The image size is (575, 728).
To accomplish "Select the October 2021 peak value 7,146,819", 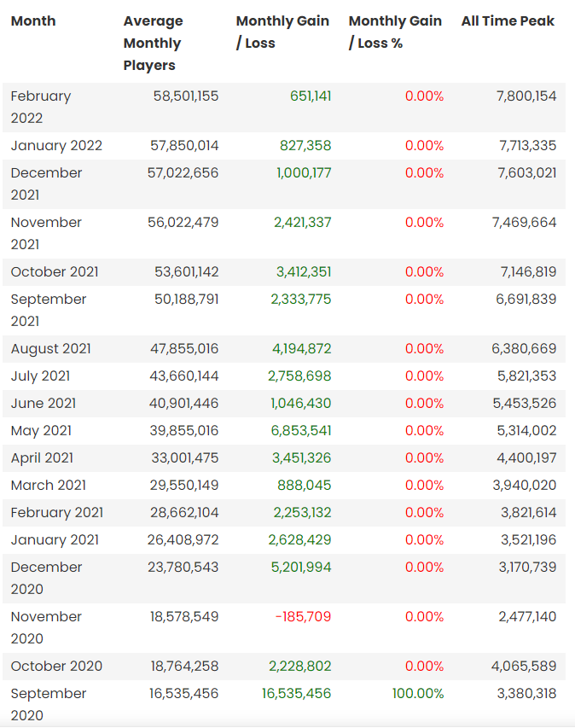I will pyautogui.click(x=526, y=272).
